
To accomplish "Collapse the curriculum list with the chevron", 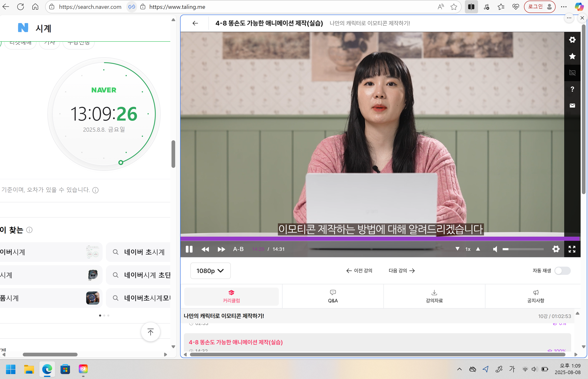I will pos(577,313).
